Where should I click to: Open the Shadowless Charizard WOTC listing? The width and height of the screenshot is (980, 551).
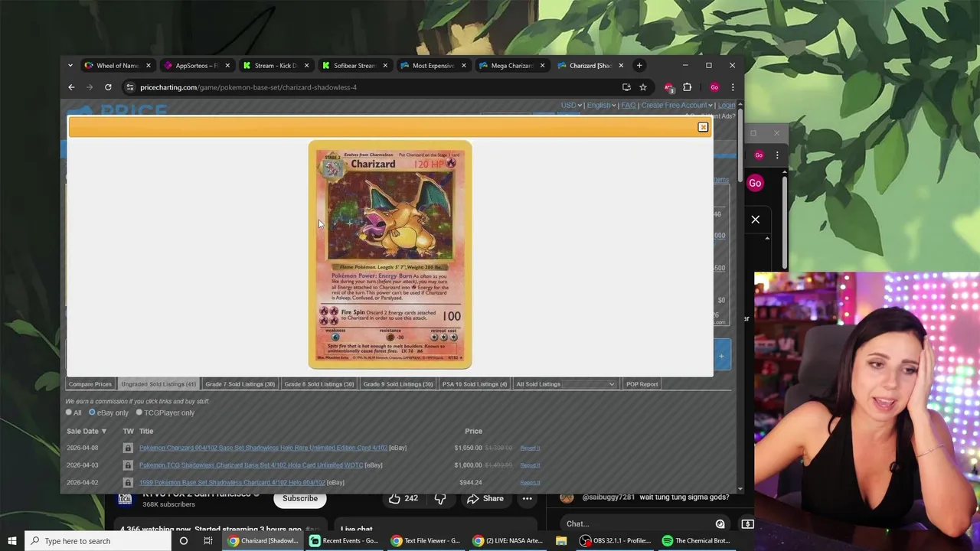point(250,465)
